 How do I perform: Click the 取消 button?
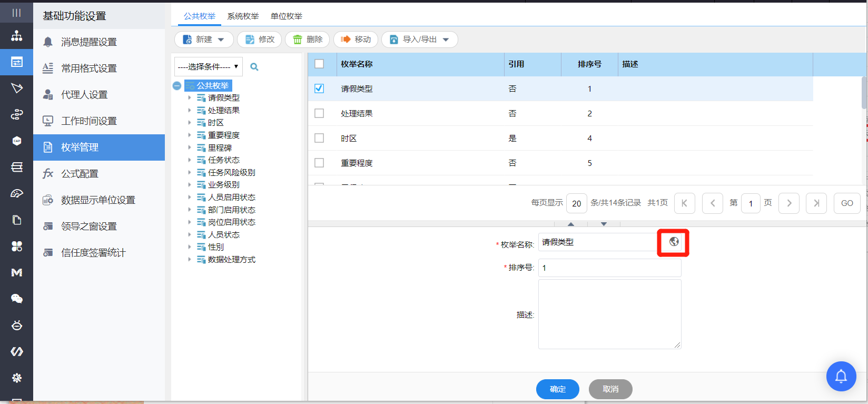tap(610, 389)
